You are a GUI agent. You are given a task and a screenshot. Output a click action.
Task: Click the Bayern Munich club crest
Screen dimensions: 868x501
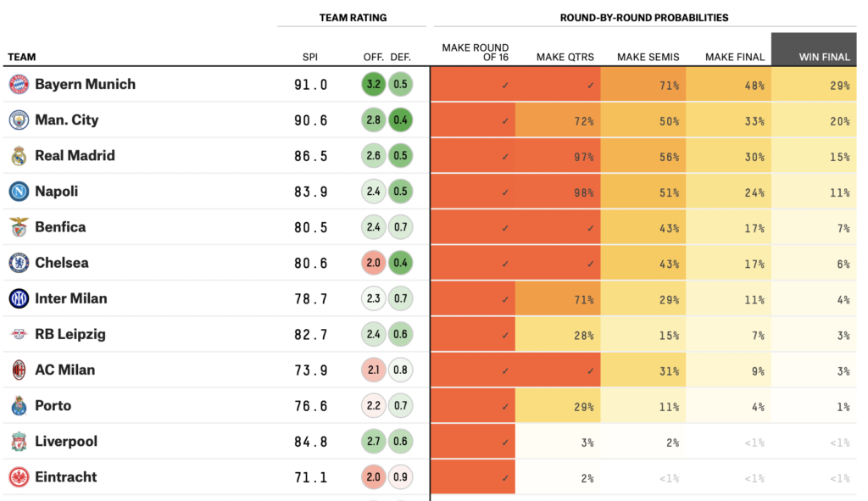coord(19,84)
